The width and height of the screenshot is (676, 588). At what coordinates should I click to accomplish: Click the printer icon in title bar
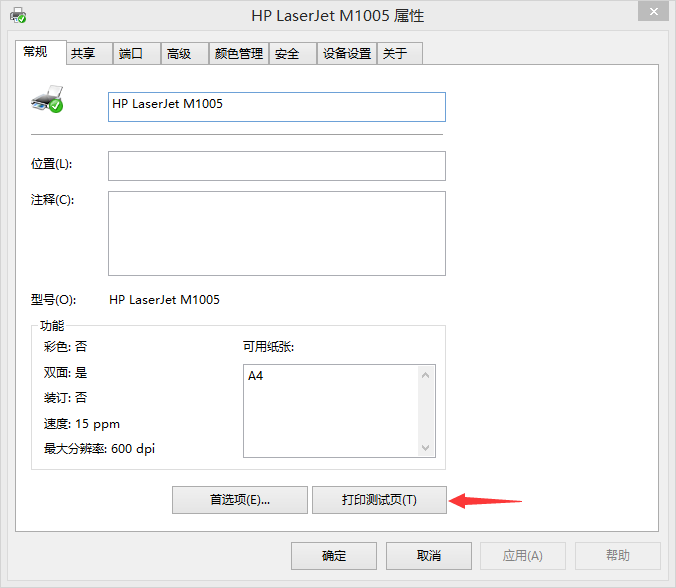tap(19, 16)
